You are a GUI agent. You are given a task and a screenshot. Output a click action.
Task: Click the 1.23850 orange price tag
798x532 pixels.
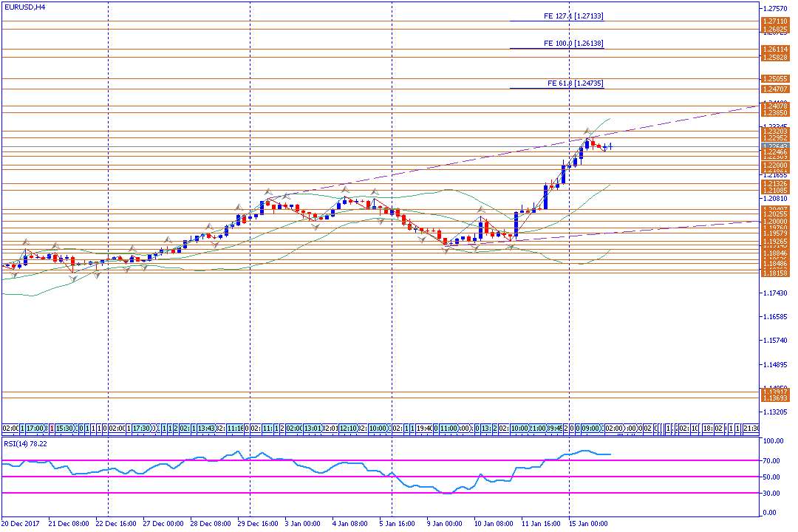775,113
